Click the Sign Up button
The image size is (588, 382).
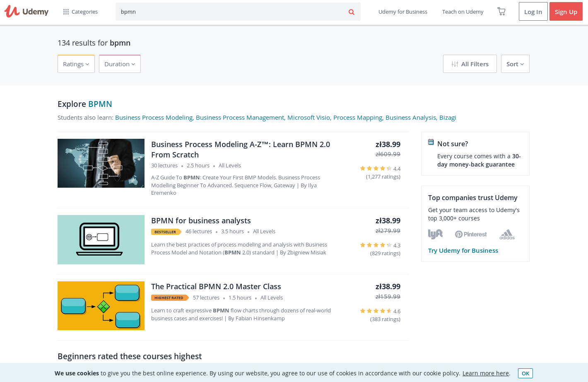click(x=566, y=12)
